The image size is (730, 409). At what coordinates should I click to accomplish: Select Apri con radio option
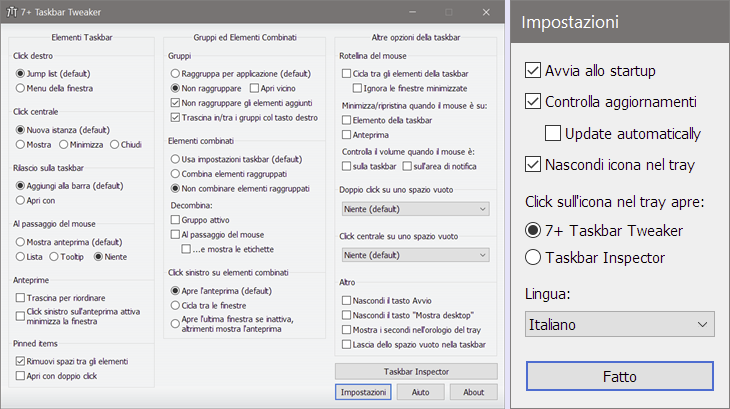(x=20, y=201)
